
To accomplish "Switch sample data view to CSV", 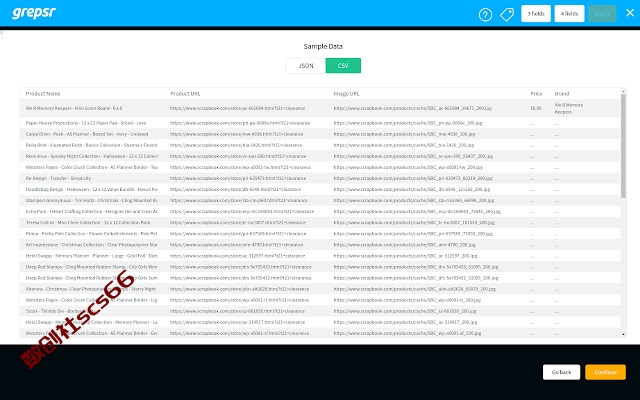I will (343, 66).
